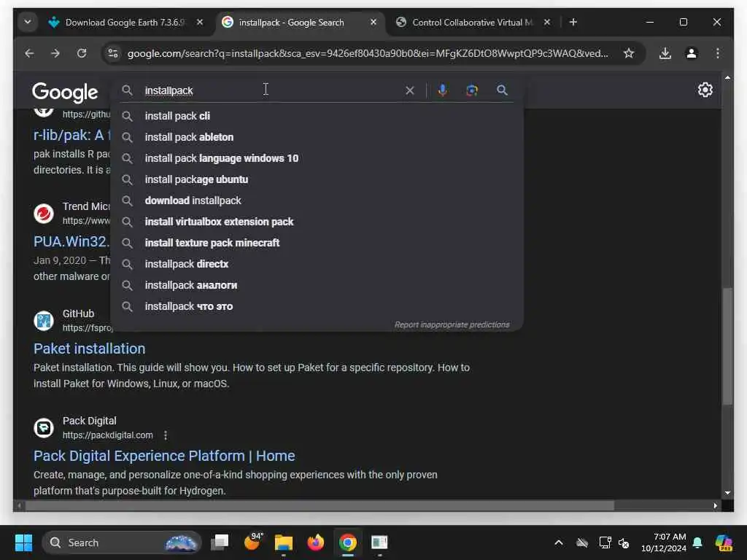The height and width of the screenshot is (560, 747).
Task: Choose suggestion installpack аналоги
Action: click(317, 285)
